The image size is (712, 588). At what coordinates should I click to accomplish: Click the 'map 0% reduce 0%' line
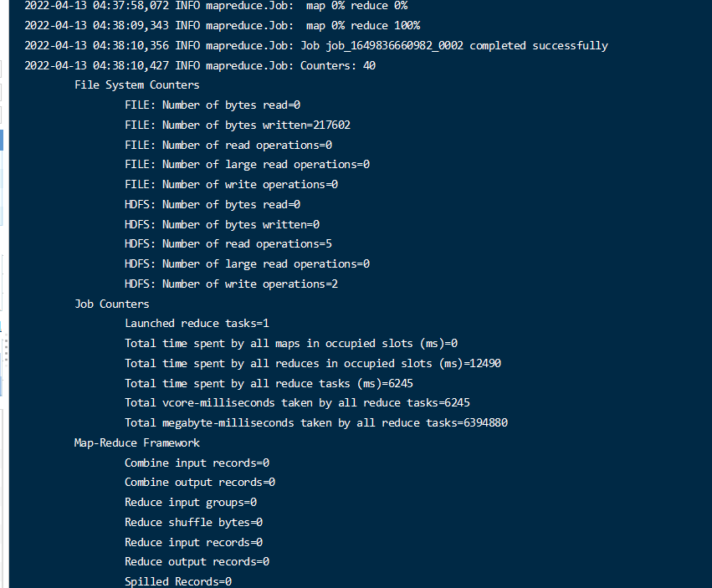[216, 6]
